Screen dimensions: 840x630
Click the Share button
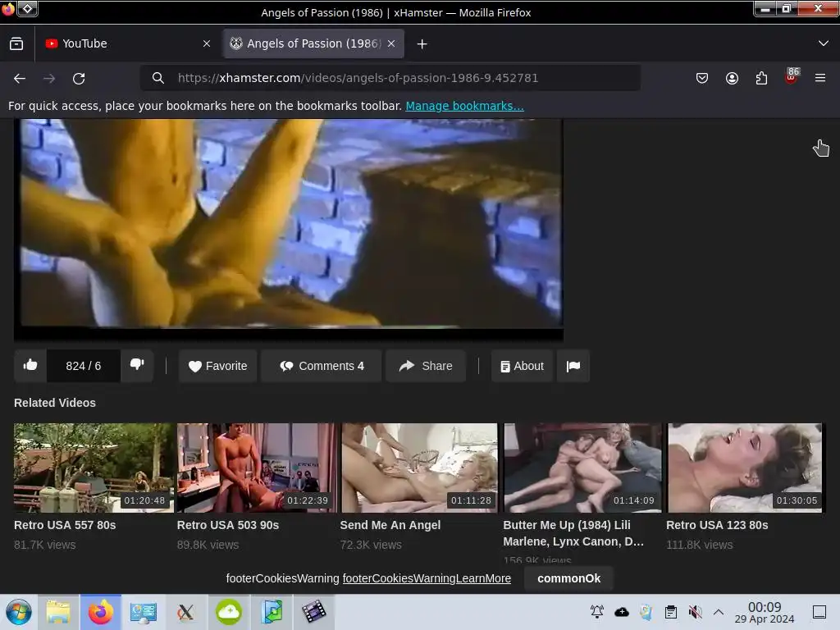tap(426, 366)
